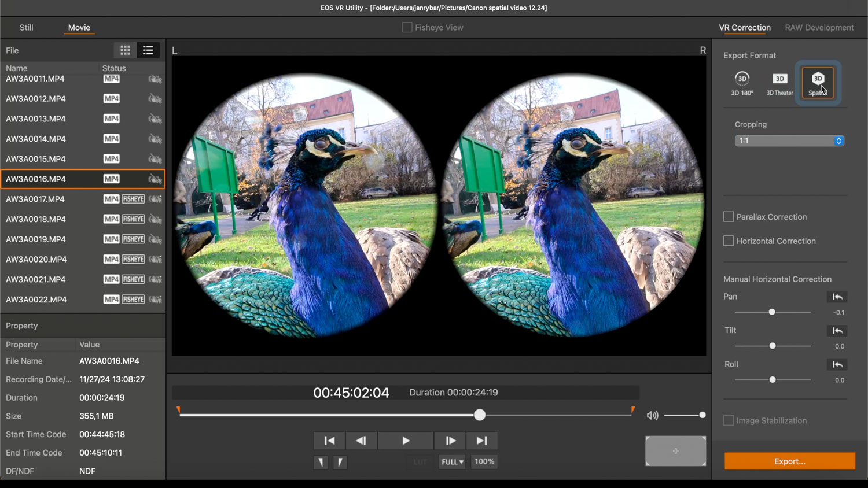Image resolution: width=868 pixels, height=488 pixels.
Task: Enable the Fisheye View checkbox
Action: pos(407,27)
